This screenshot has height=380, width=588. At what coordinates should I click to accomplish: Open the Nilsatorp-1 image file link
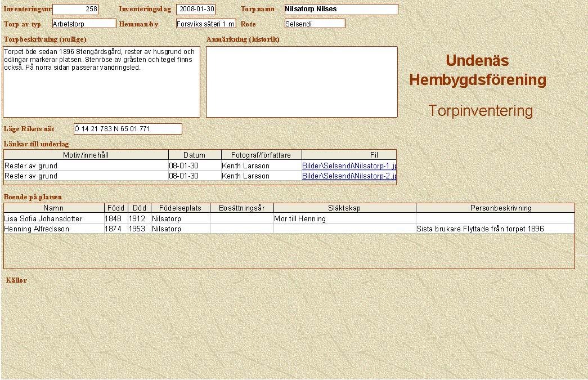point(349,166)
